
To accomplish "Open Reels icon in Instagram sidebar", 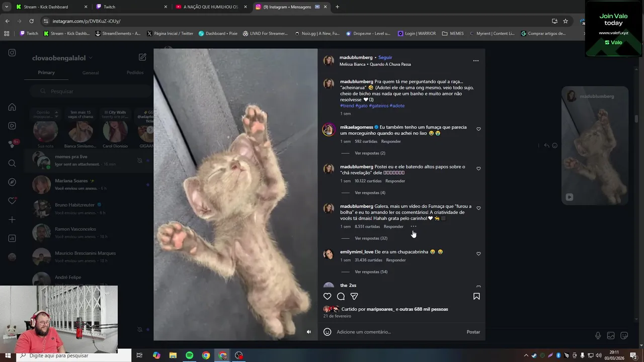I will [12, 126].
